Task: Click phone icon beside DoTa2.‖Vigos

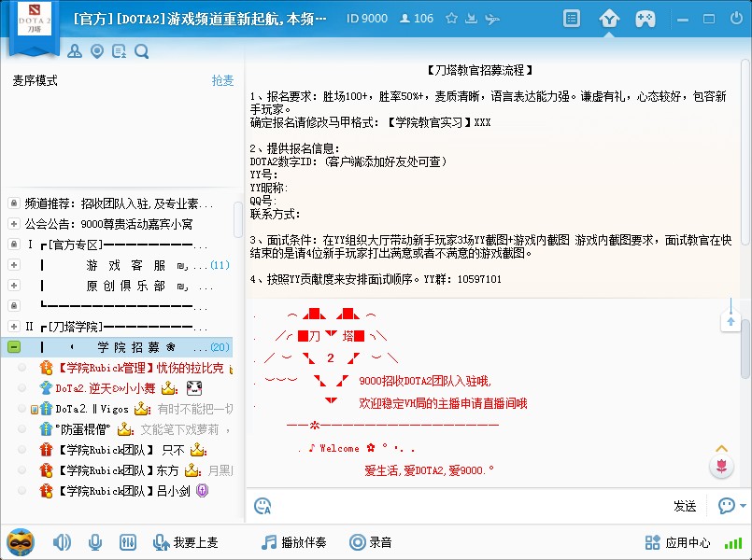Action: coord(34,409)
